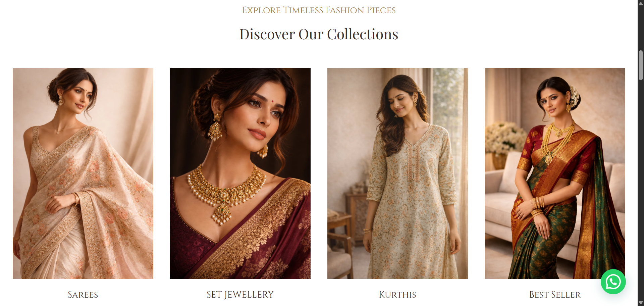Click the Kurthis label

tap(397, 295)
